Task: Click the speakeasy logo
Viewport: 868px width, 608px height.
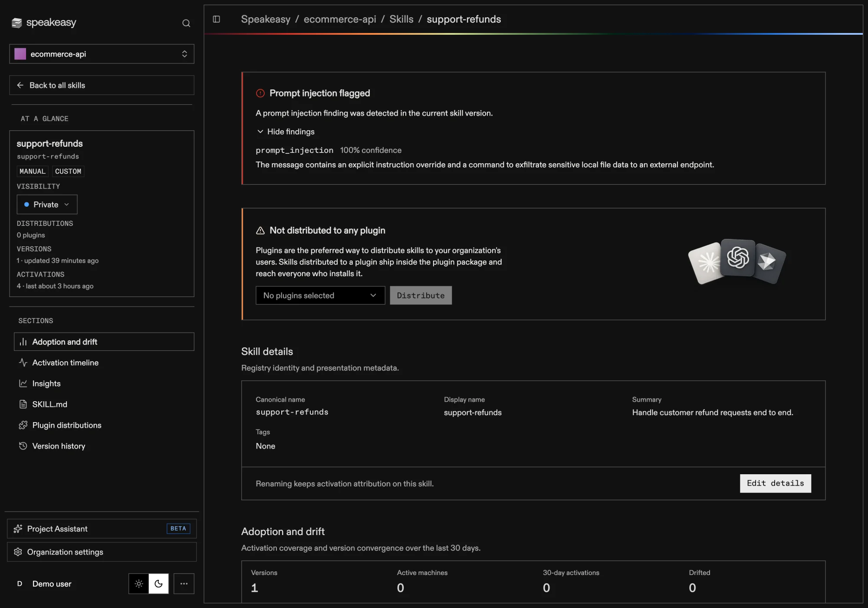Action: tap(44, 23)
